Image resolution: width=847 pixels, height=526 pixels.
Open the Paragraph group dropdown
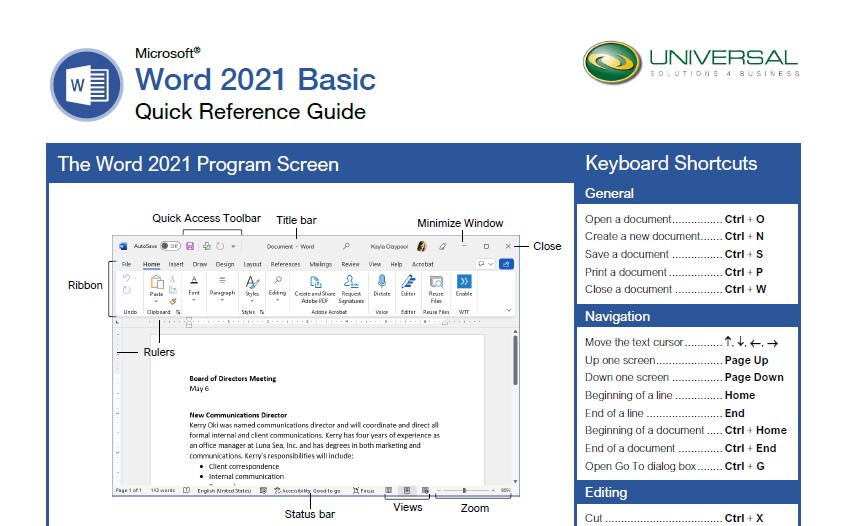[x=222, y=300]
